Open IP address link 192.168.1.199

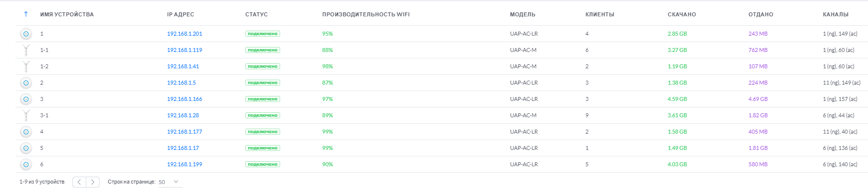(x=184, y=164)
